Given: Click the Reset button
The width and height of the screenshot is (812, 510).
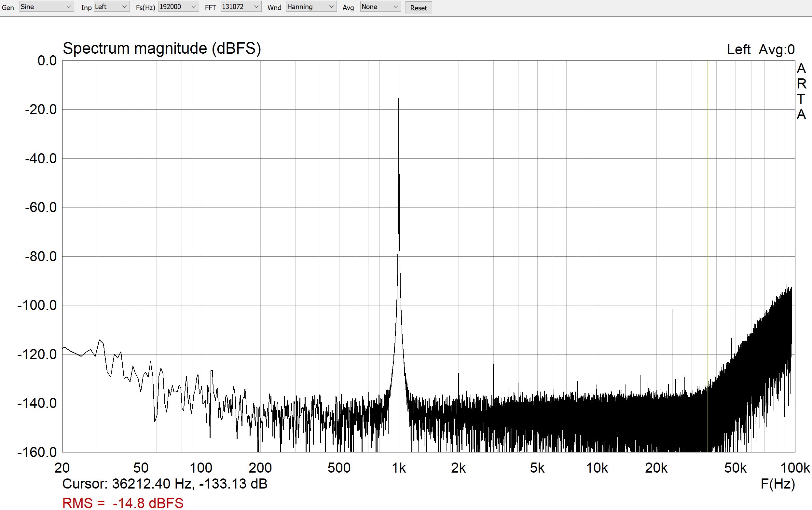Looking at the screenshot, I should point(419,8).
